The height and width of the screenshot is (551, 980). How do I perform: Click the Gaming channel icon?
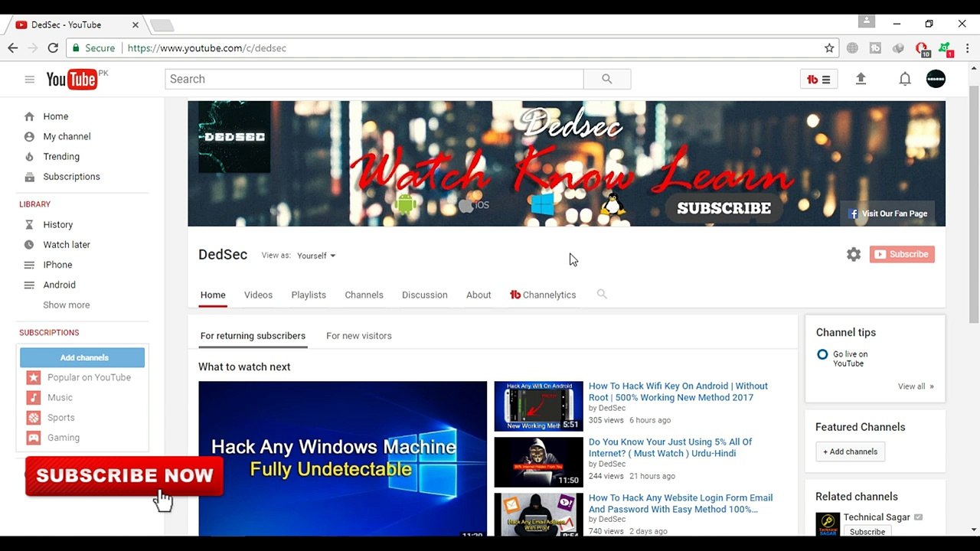(x=34, y=438)
